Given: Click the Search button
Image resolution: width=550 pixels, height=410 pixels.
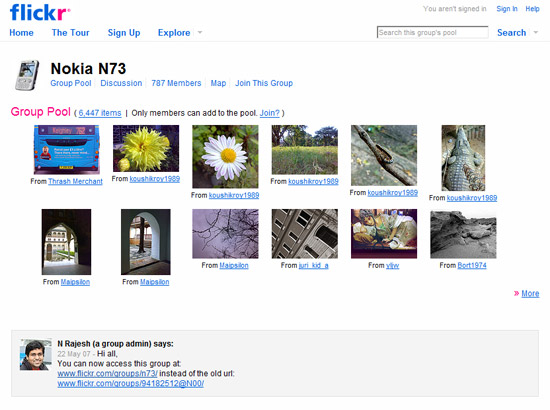Looking at the screenshot, I should tap(511, 33).
